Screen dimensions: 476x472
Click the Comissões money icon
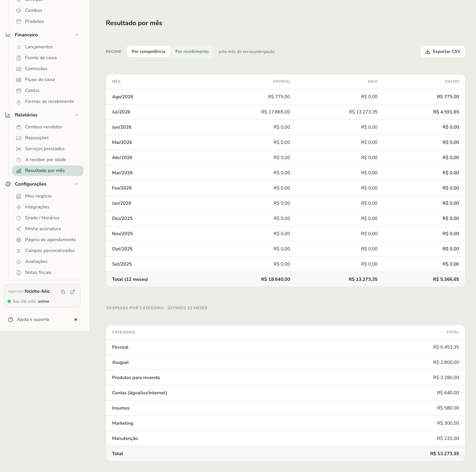point(19,69)
